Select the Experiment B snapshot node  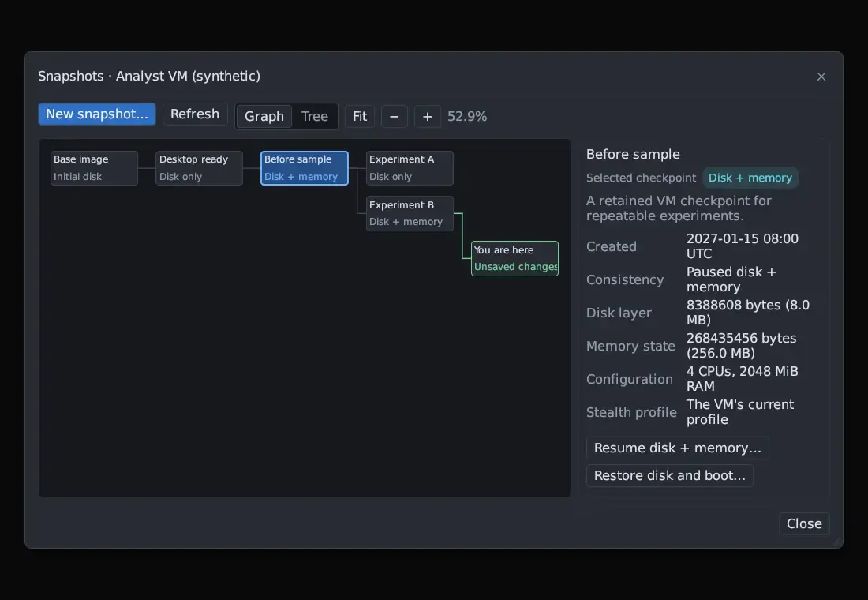click(x=410, y=213)
